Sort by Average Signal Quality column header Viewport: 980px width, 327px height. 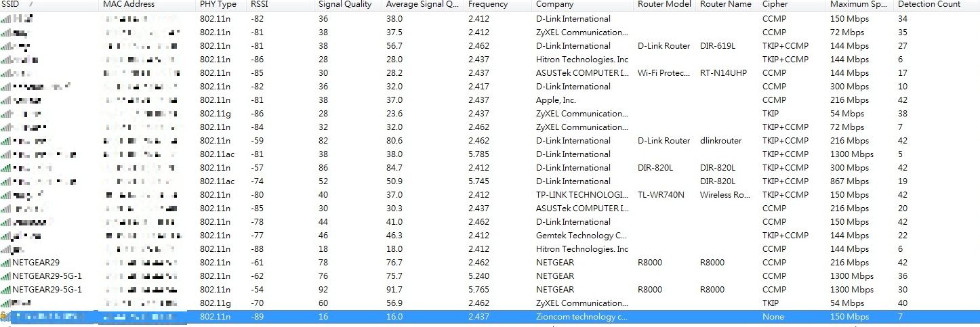422,5
